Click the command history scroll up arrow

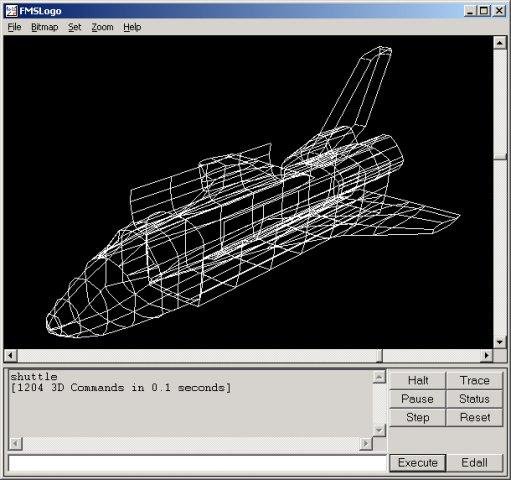coord(379,377)
